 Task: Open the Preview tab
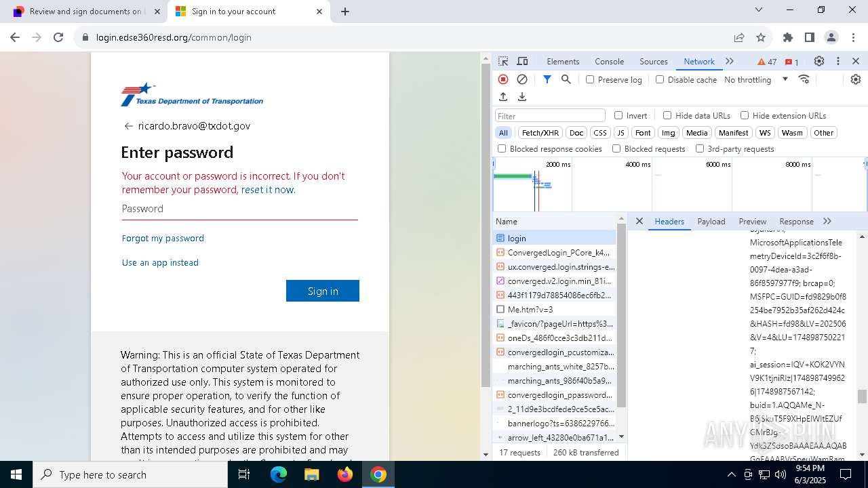click(753, 221)
